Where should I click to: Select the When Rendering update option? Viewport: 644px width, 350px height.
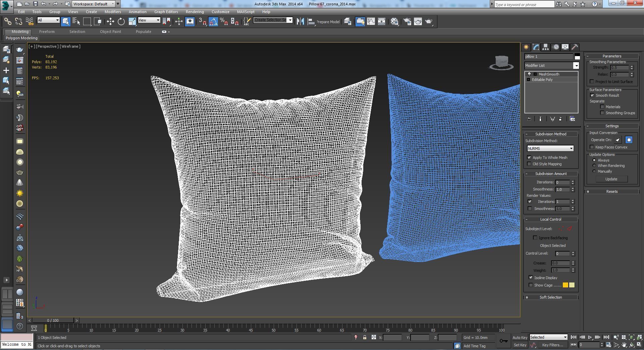(x=594, y=166)
